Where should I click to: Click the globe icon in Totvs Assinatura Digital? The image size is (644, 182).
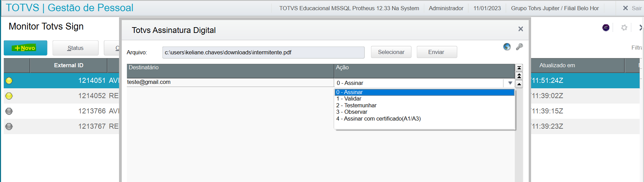pyautogui.click(x=507, y=47)
